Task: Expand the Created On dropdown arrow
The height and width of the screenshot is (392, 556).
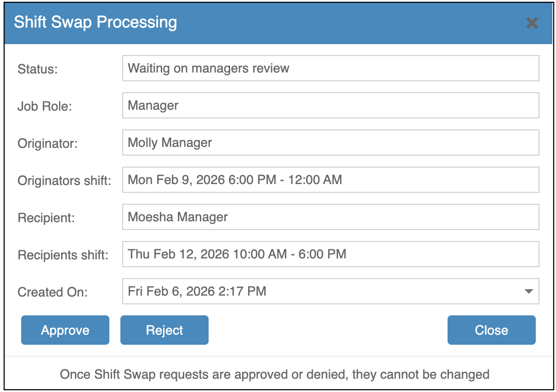Action: tap(528, 291)
